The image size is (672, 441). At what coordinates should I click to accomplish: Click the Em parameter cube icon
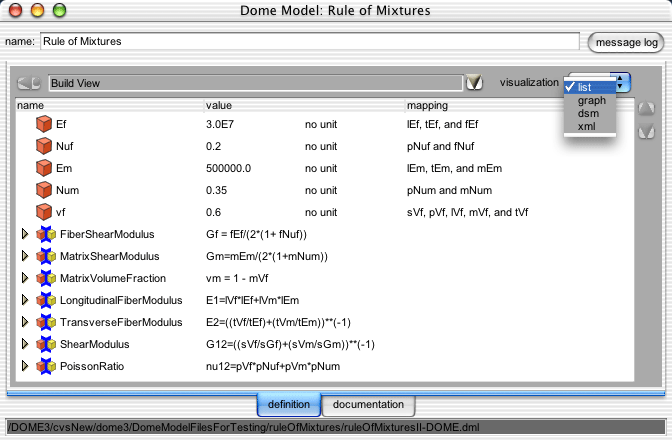[x=44, y=168]
